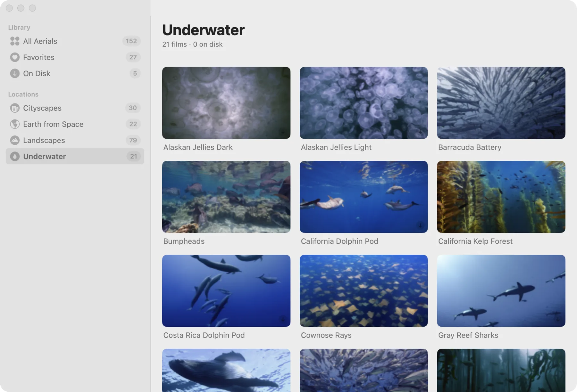Viewport: 577px width, 392px height.
Task: Open the Bumpheads thumbnail
Action: click(226, 197)
